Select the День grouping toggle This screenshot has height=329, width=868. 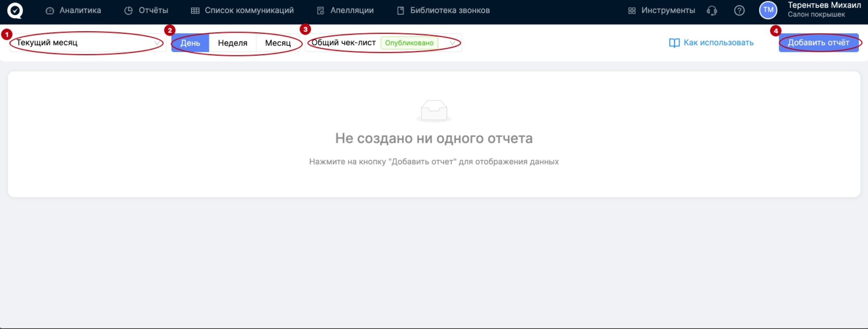coord(190,43)
